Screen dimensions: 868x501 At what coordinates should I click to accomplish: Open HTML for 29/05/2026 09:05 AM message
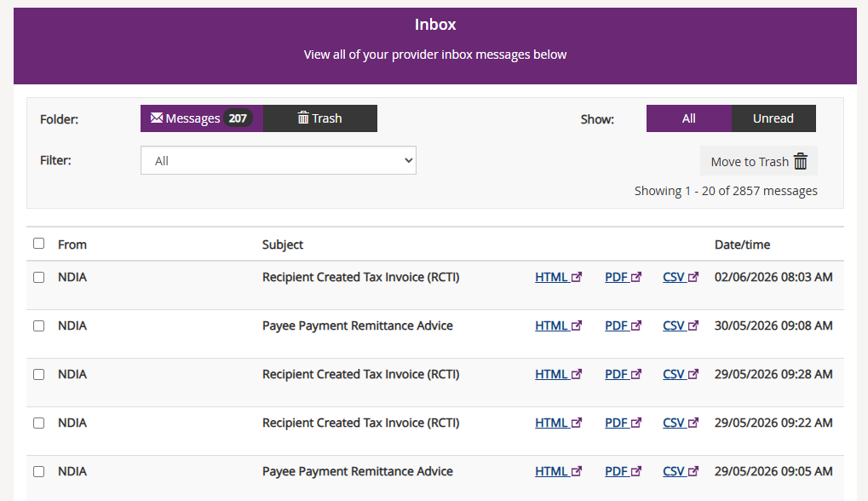(558, 471)
